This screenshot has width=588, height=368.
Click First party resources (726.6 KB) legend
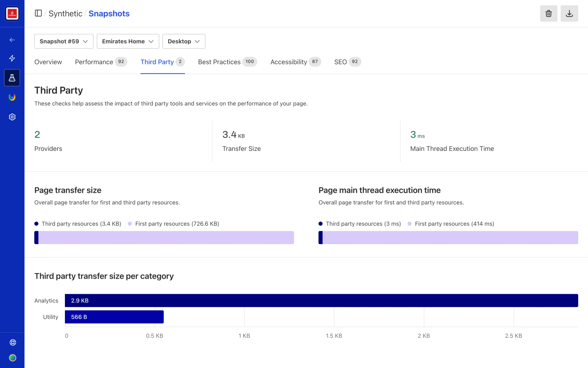(173, 224)
